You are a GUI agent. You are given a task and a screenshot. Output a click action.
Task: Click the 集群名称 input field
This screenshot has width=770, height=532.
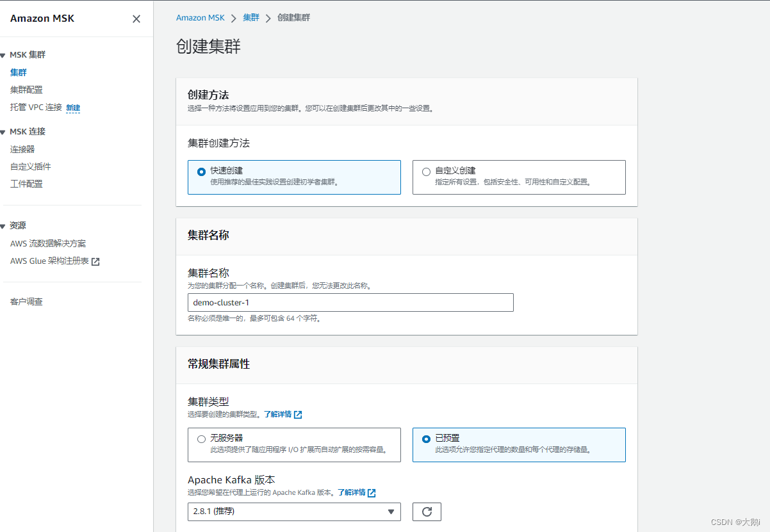[x=350, y=302]
